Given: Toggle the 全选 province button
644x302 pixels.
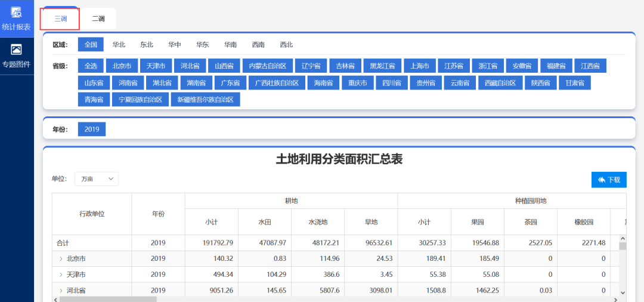Looking at the screenshot, I should tap(91, 66).
